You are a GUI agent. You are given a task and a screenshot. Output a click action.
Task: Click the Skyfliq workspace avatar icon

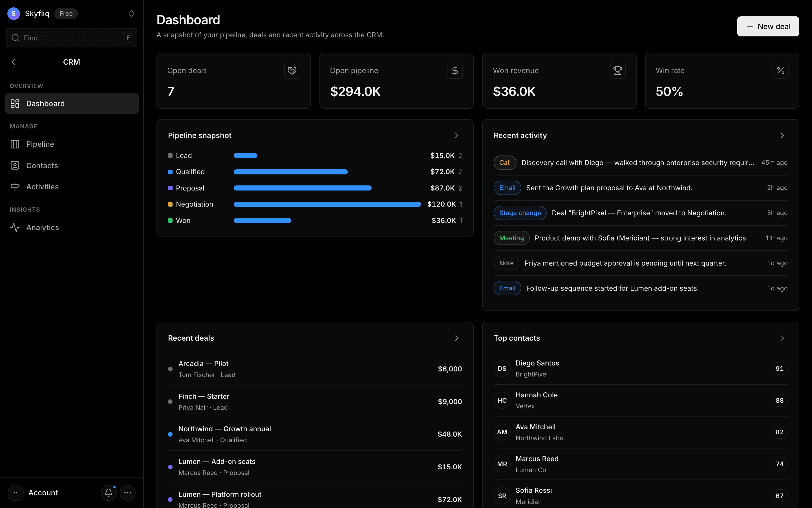pyautogui.click(x=14, y=14)
